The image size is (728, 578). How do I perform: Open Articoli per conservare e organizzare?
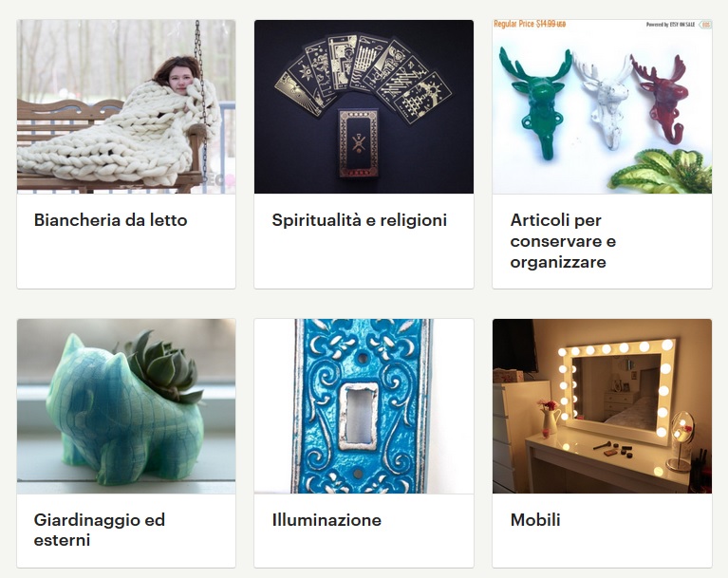click(x=563, y=241)
